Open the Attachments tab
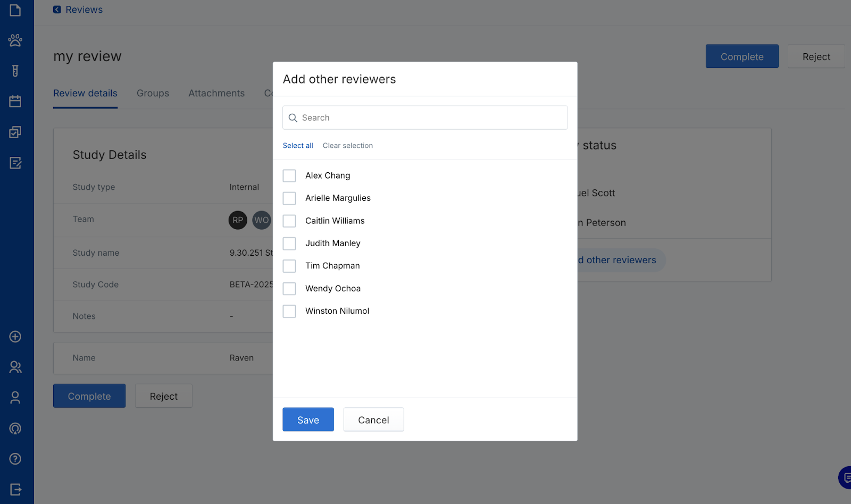851x504 pixels. coord(216,93)
